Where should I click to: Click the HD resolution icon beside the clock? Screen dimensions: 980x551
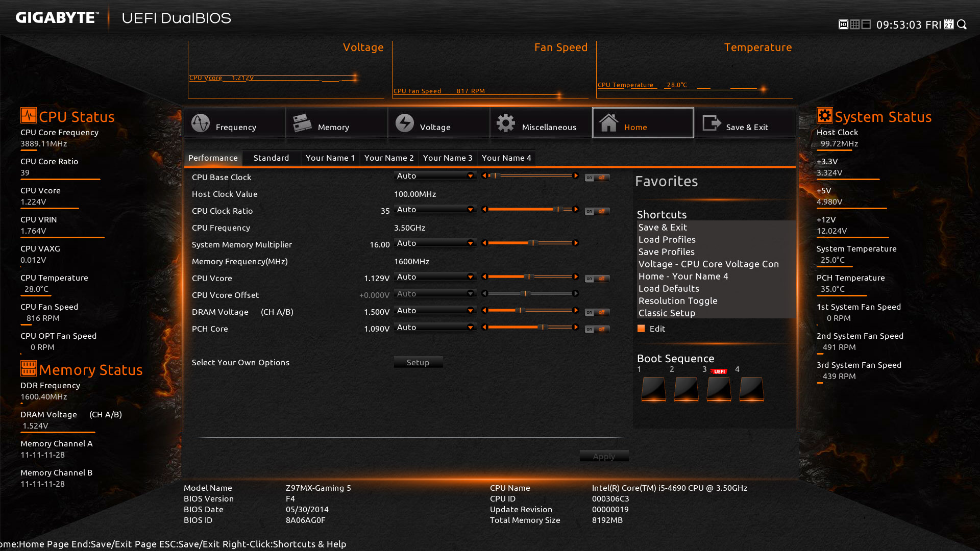click(843, 24)
